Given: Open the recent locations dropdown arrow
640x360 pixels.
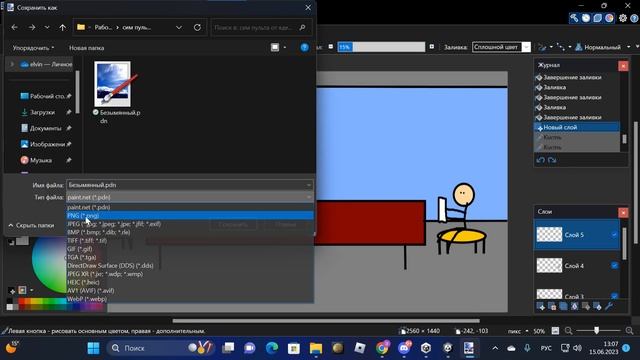Looking at the screenshot, I should click(47, 27).
